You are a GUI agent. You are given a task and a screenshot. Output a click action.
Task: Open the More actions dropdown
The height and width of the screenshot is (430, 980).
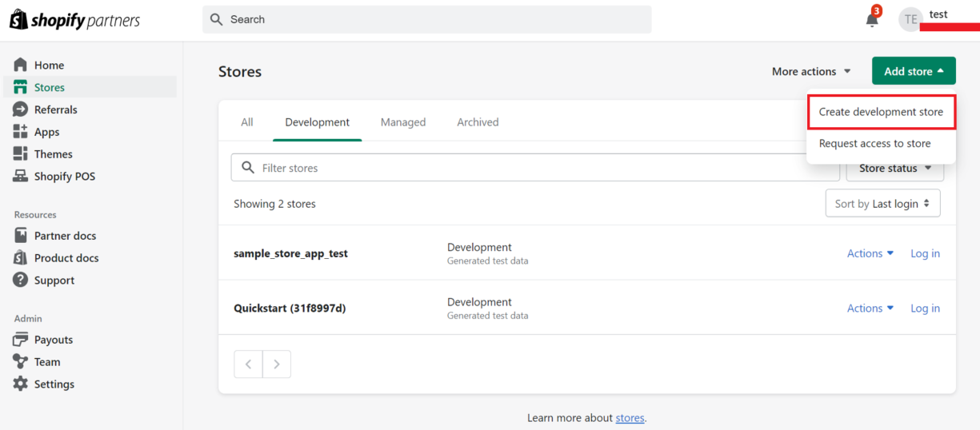[811, 71]
